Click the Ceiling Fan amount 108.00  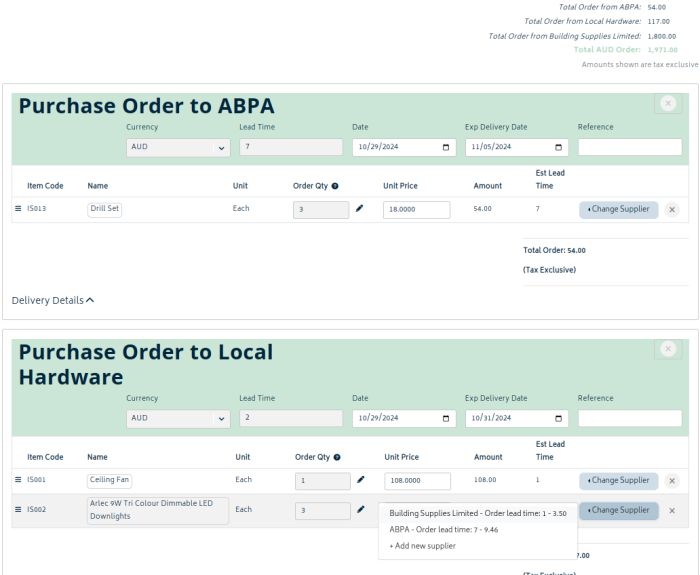click(485, 479)
